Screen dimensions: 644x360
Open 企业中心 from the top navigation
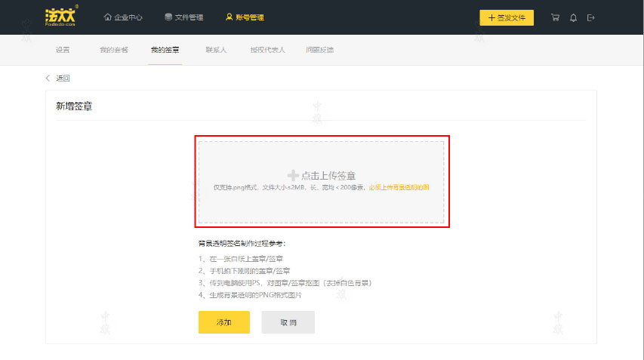[123, 17]
